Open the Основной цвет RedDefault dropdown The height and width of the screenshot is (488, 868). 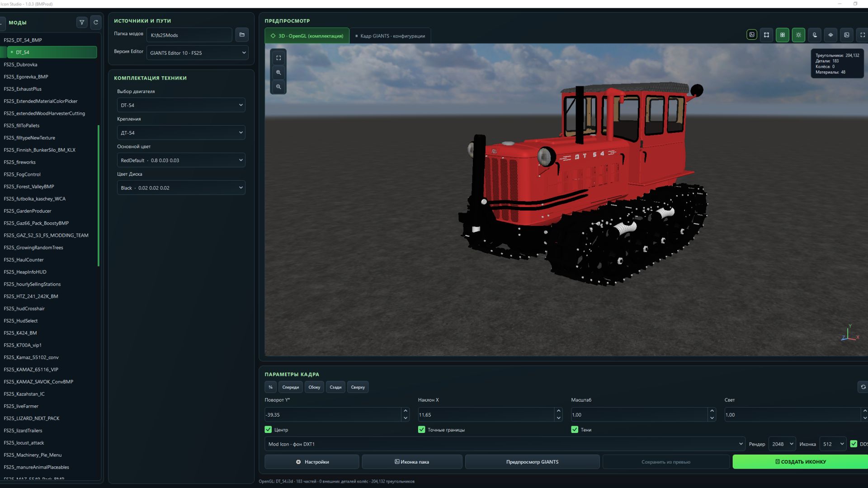181,160
